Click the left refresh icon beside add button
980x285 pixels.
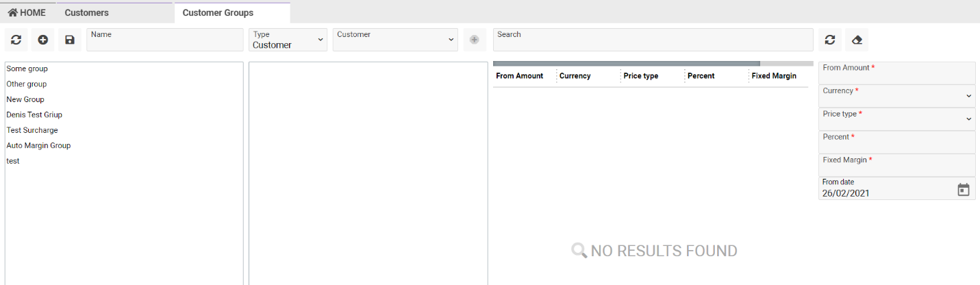pos(16,40)
